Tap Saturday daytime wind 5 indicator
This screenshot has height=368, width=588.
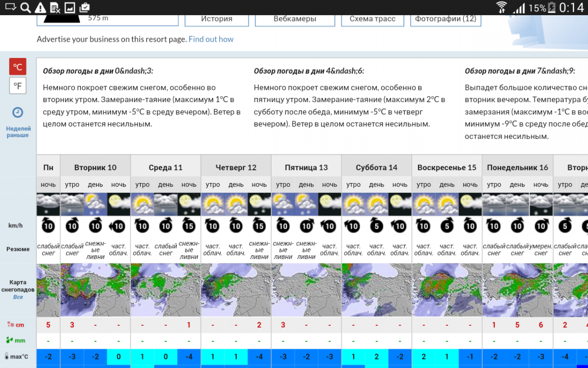[x=377, y=226]
